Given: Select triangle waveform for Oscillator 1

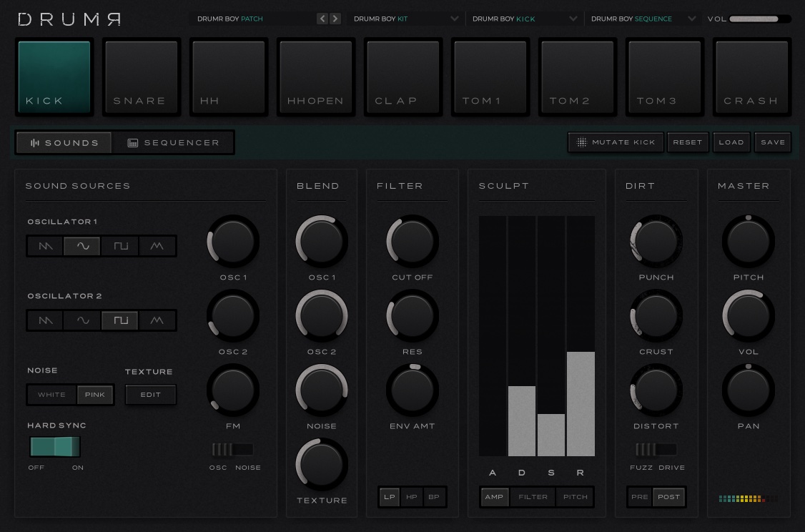Looking at the screenshot, I should point(157,246).
